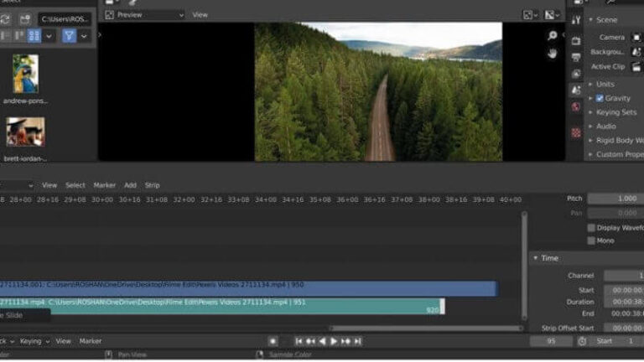Screen dimensions: 644x362
Task: Open the display channels dropdown in preview header
Action: 530,15
